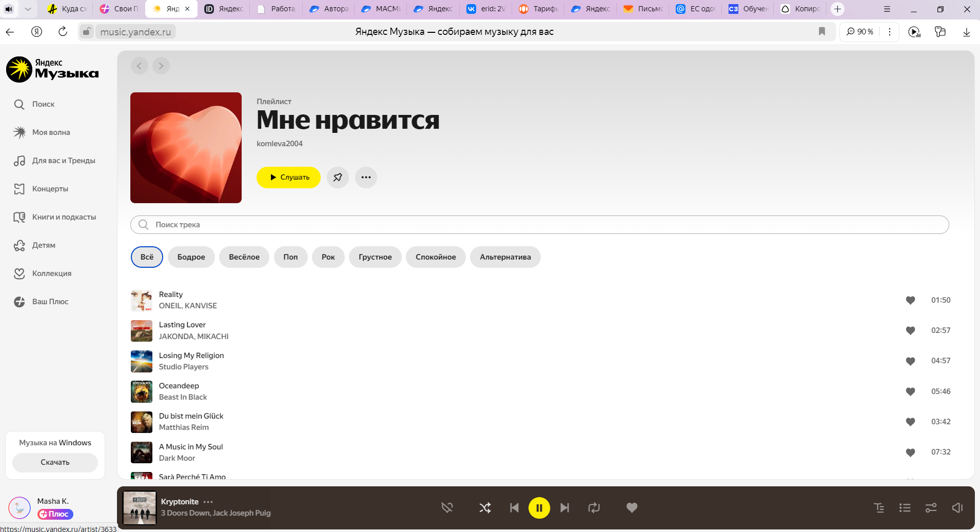
Task: Click the Поиск трека search field
Action: 539,225
